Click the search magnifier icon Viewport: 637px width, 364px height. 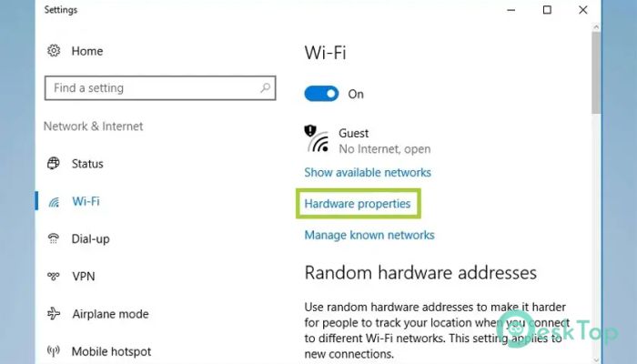click(265, 88)
